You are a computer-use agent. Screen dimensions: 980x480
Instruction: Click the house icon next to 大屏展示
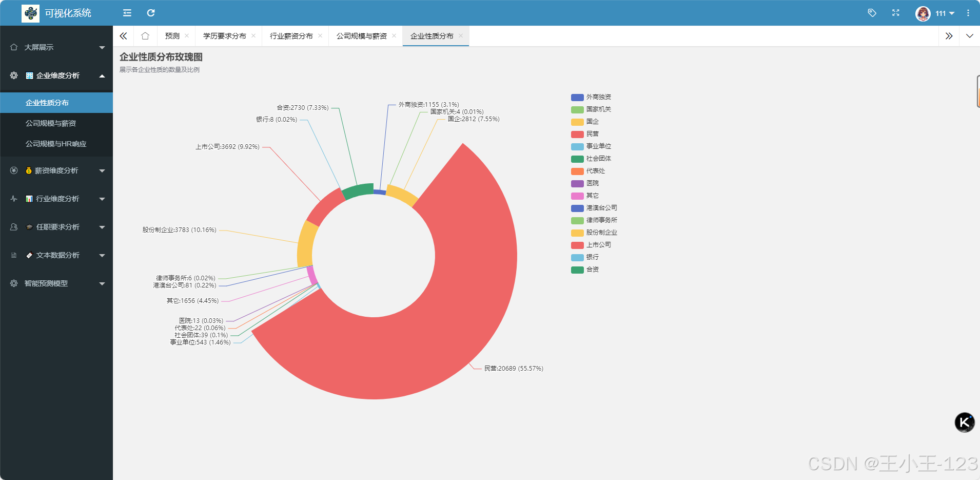[14, 47]
